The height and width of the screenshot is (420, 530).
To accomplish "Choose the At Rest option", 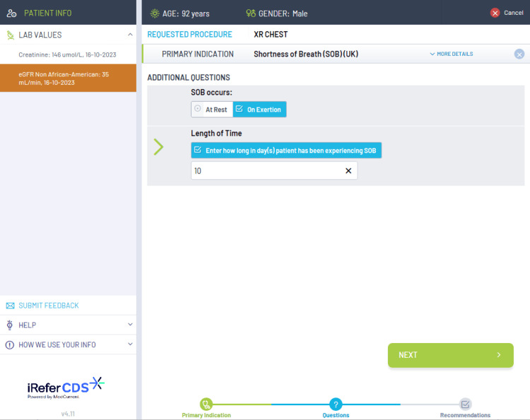I will click(x=212, y=109).
